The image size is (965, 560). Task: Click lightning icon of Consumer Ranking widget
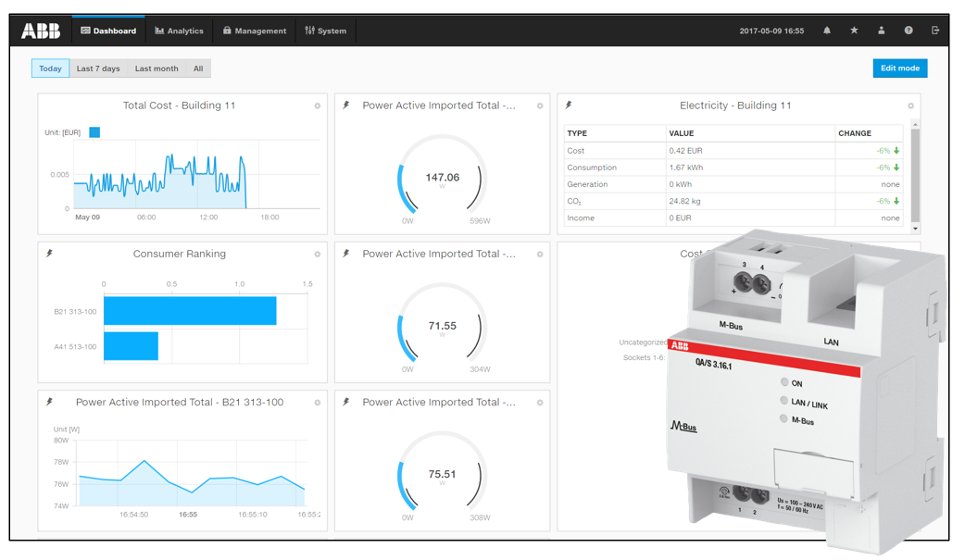point(49,253)
